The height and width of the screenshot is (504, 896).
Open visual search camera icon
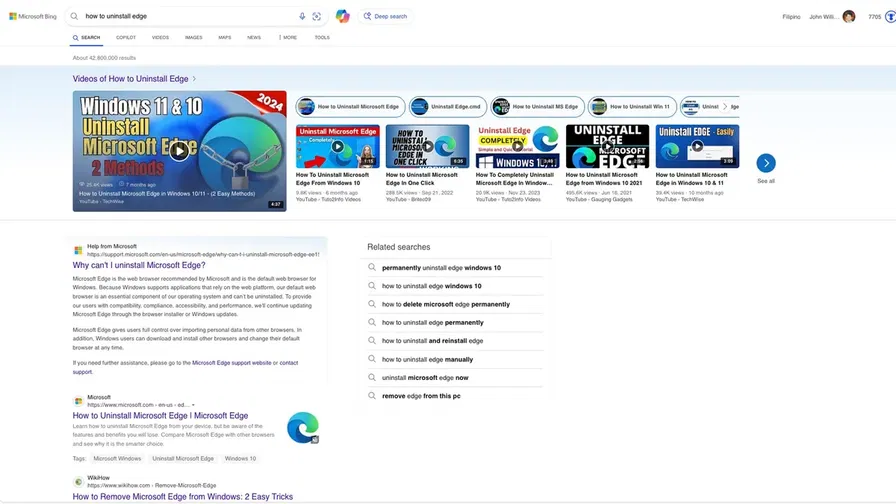coord(317,16)
